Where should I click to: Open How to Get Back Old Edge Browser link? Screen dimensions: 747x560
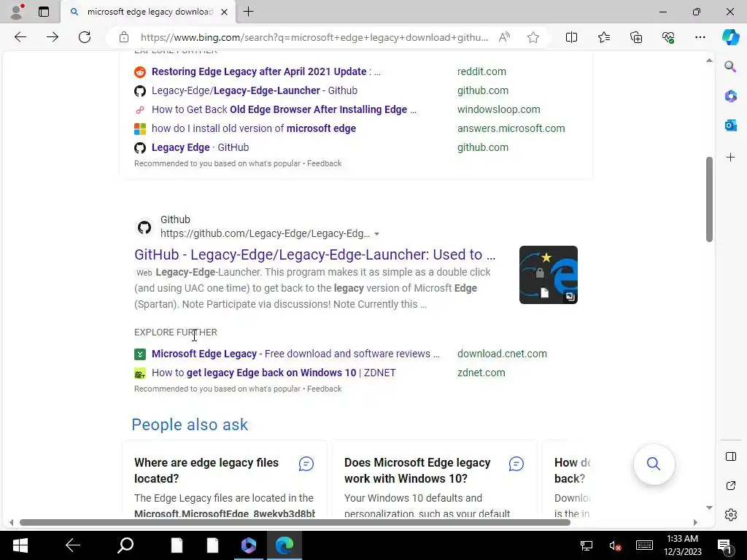284,109
